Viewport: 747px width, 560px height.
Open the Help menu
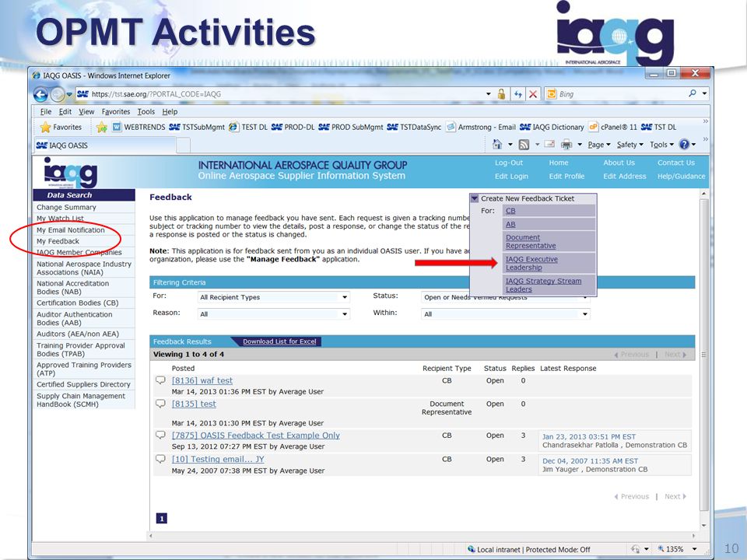pos(170,111)
